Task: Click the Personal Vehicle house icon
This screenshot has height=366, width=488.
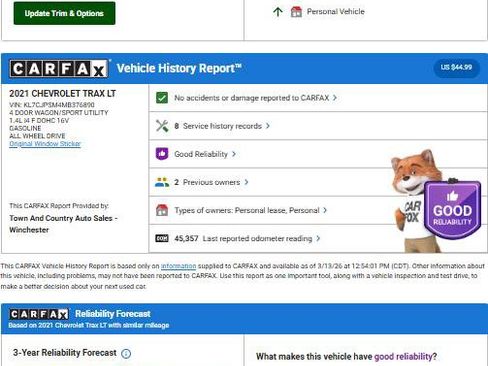Action: point(296,12)
